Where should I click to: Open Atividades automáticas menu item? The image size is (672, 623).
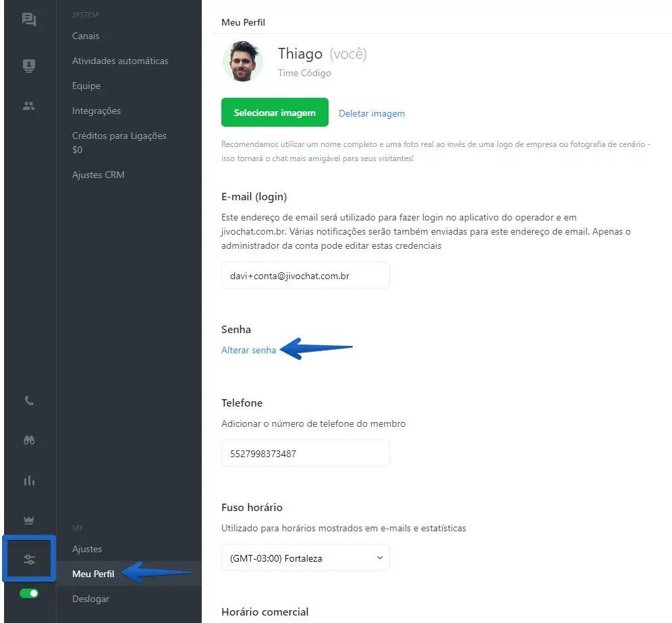tap(120, 61)
